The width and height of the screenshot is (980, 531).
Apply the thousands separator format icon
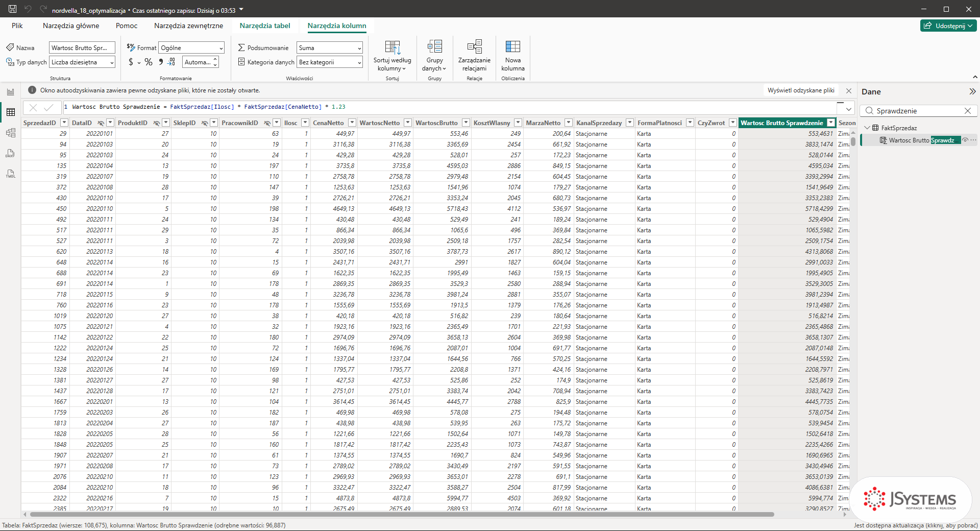point(161,62)
